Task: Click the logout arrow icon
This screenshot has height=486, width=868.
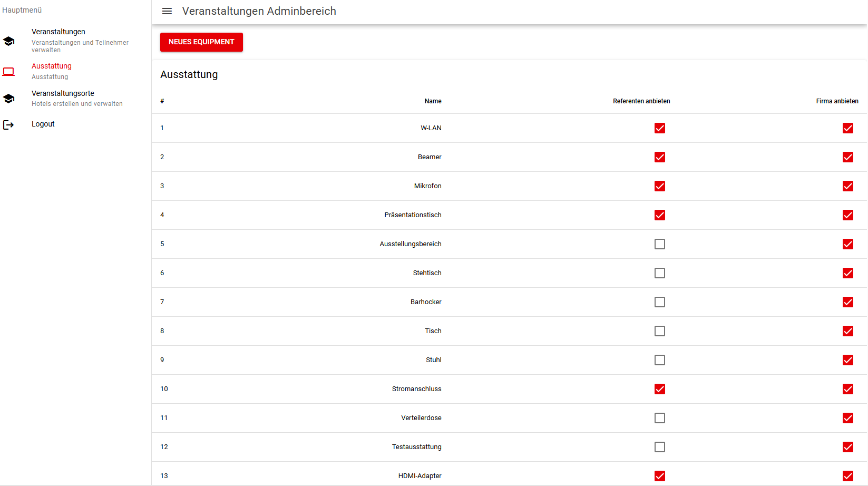Action: (x=9, y=125)
